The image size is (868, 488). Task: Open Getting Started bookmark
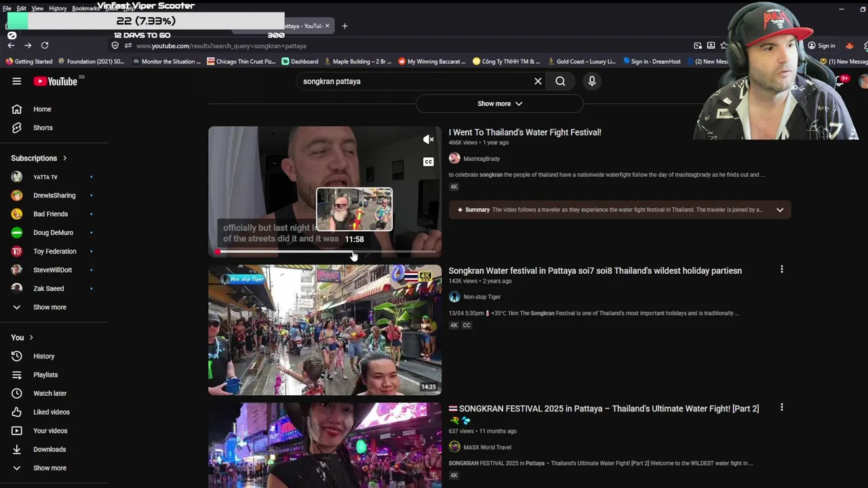point(29,62)
